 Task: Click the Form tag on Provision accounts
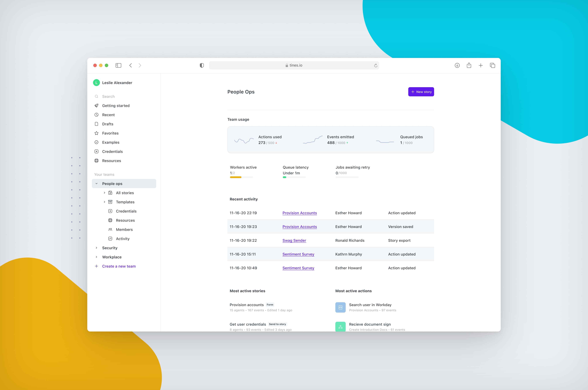[270, 305]
